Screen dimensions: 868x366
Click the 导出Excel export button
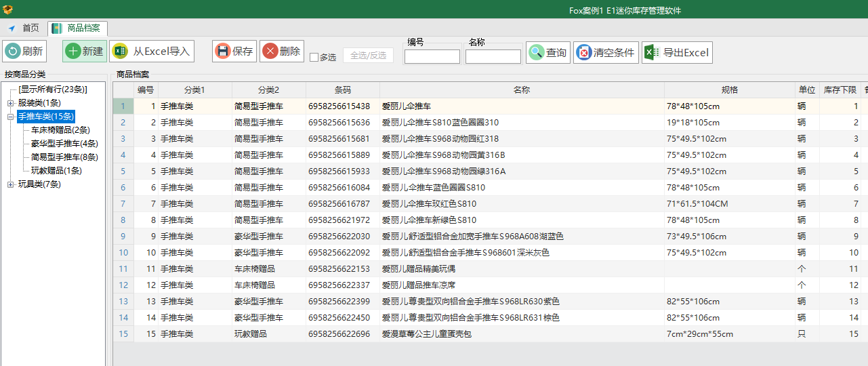pos(677,52)
